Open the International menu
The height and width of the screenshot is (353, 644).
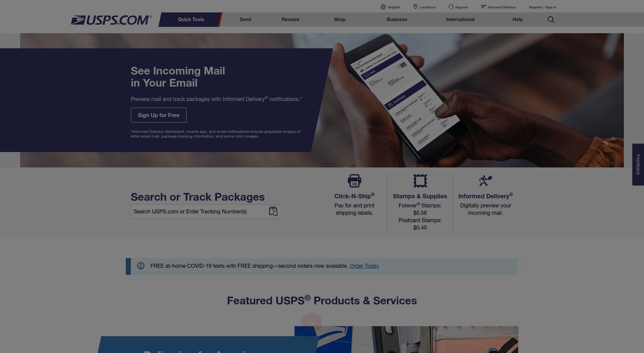tap(460, 19)
